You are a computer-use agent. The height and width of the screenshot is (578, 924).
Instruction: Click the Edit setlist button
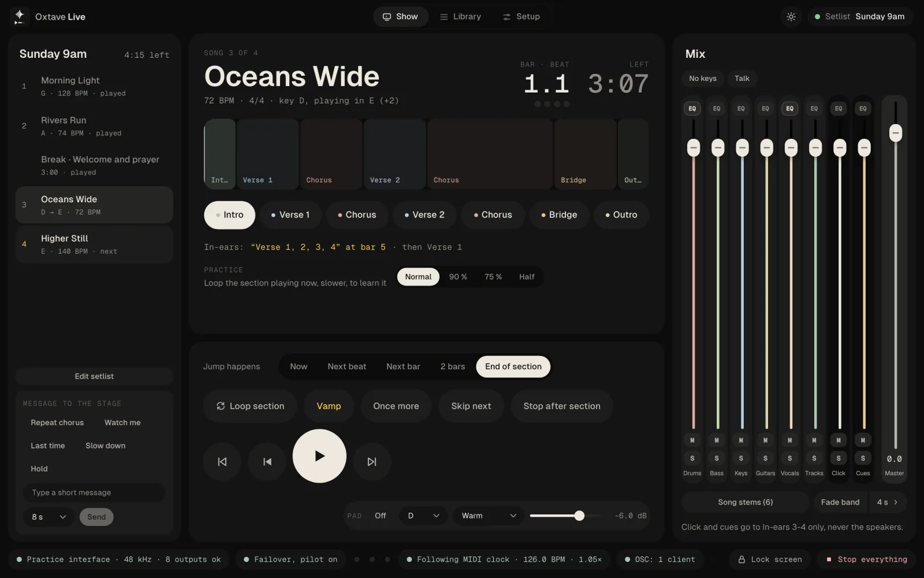94,376
